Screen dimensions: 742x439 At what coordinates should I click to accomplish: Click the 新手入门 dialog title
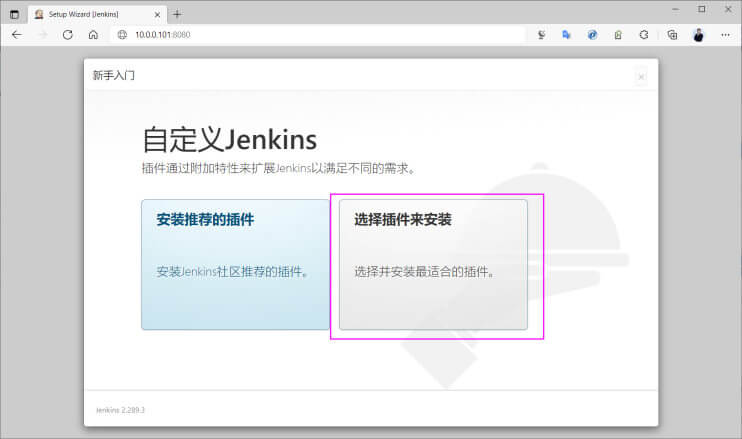[114, 75]
